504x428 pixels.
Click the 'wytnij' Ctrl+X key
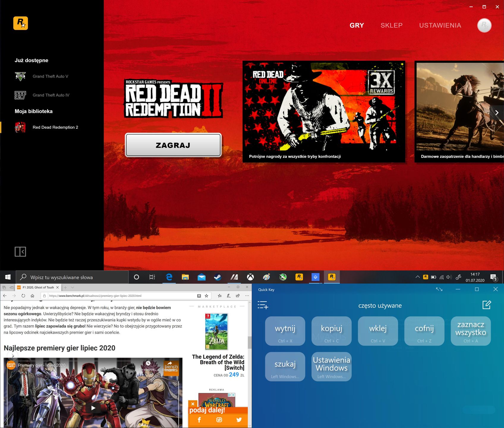click(285, 331)
